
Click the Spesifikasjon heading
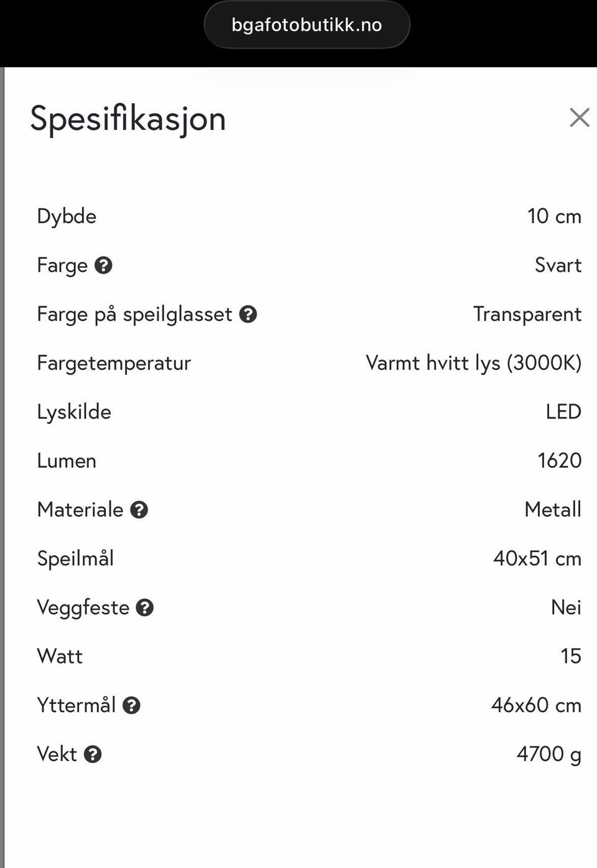coord(128,118)
